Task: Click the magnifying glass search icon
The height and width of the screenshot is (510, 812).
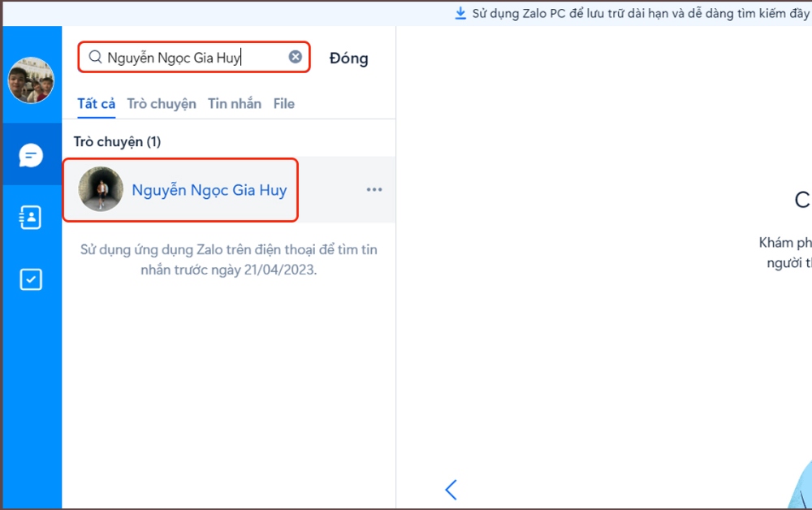Action: [95, 57]
